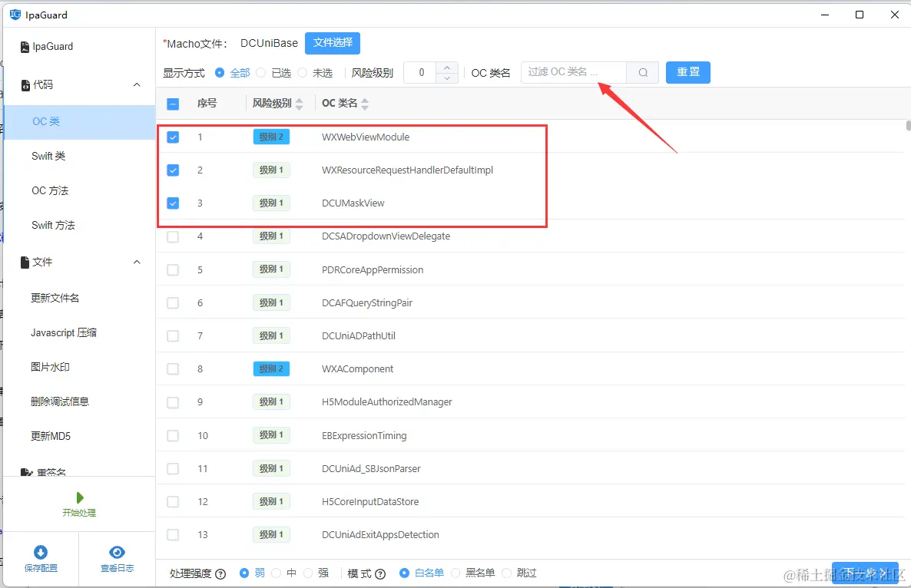
Task: Uncheck the DCUMaskView row checkbox
Action: (173, 203)
